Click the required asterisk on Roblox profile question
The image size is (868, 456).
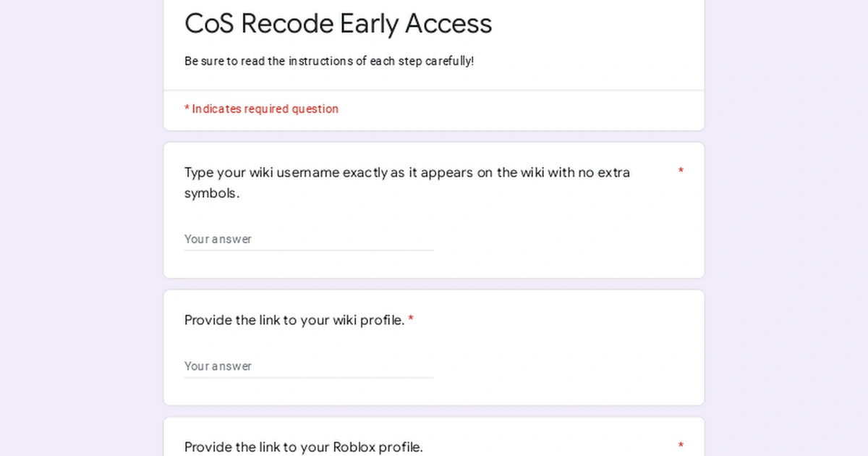(x=681, y=443)
